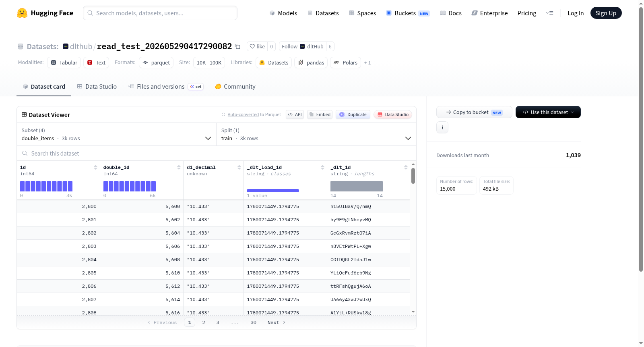Click the Datasets: breadcrumb link

43,46
